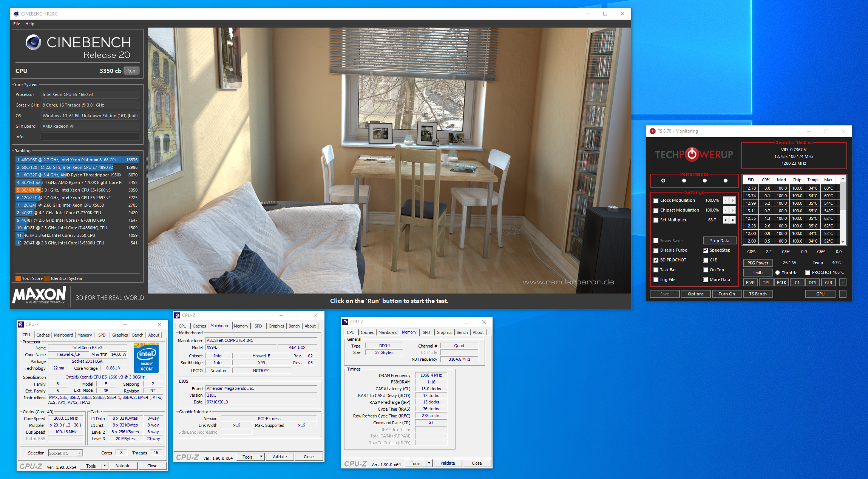This screenshot has width=868, height=479.
Task: Switch to SPD tab in Memory CPU-Z window
Action: click(x=426, y=332)
